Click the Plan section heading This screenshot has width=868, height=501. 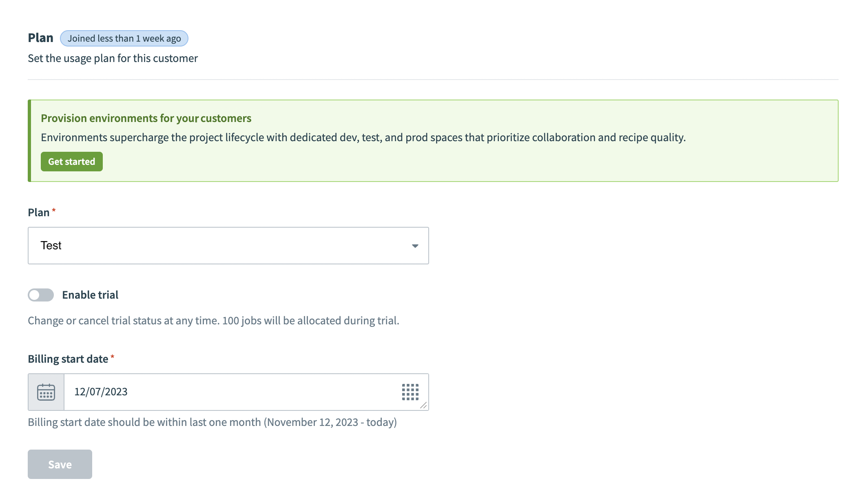[40, 38]
